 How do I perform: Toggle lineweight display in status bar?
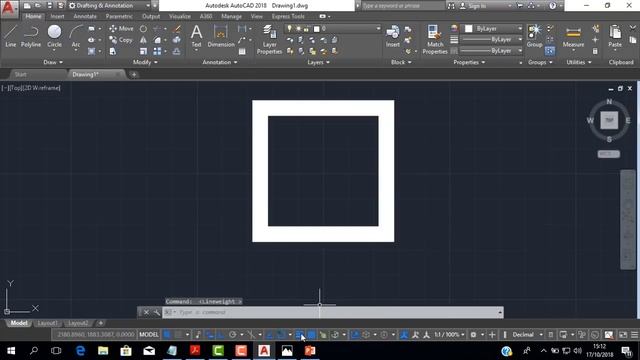tap(300, 335)
